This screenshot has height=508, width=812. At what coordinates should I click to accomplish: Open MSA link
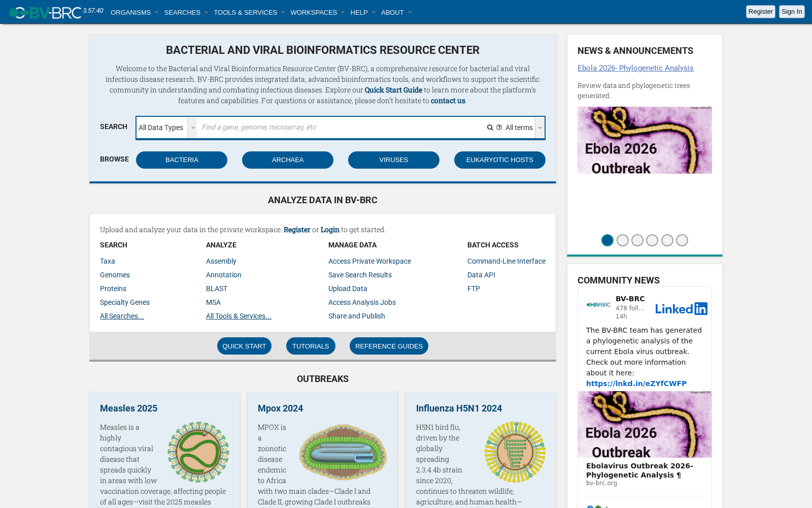click(213, 302)
